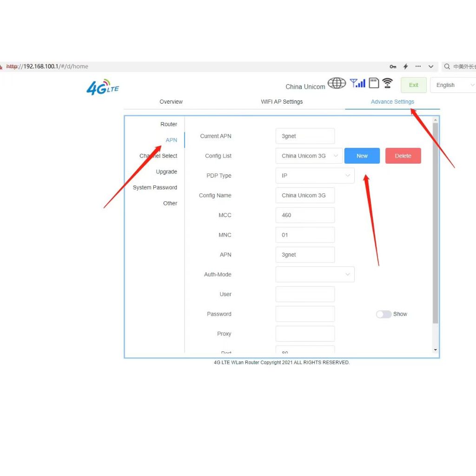Screen dimensions: 476x476
Task: Switch to the Overview tab
Action: (171, 102)
